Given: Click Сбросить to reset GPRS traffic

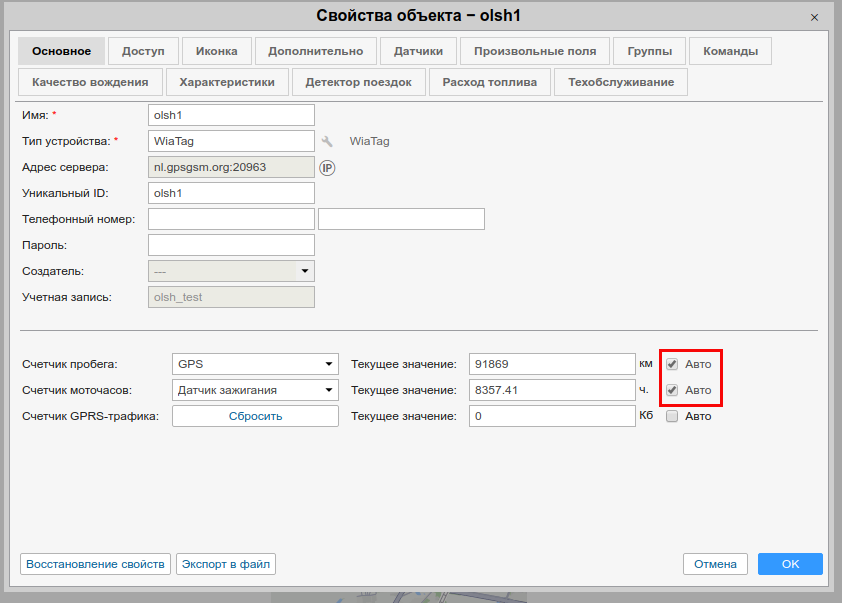Looking at the screenshot, I should coord(255,416).
